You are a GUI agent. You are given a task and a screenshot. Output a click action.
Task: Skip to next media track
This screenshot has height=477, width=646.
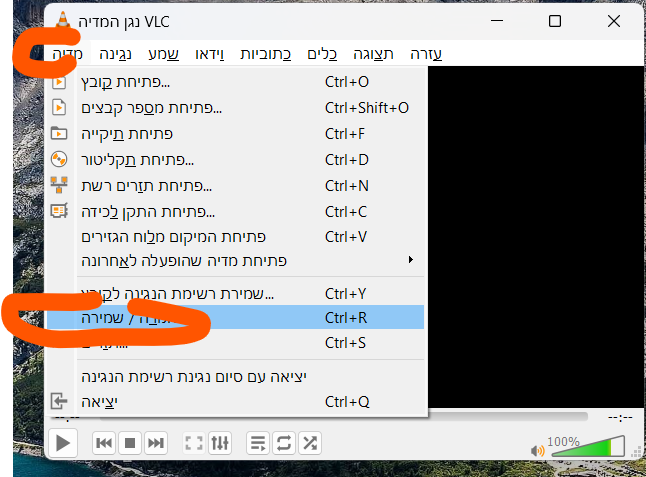point(156,443)
